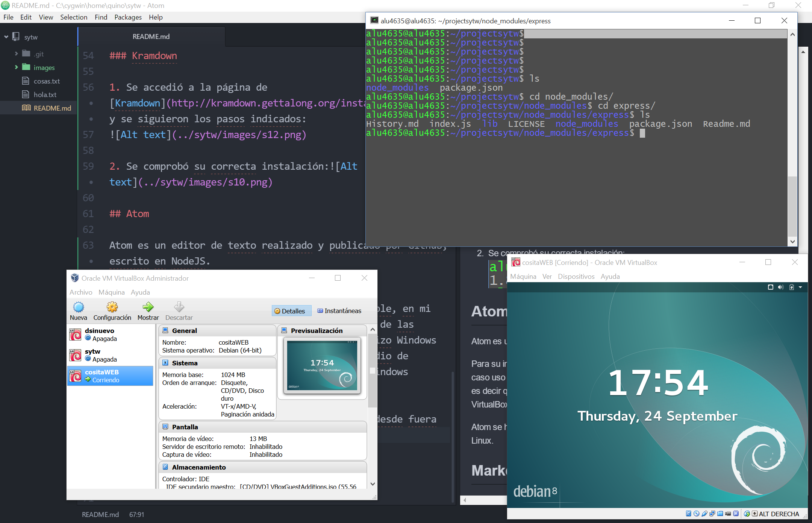The width and height of the screenshot is (812, 523).
Task: Click the green Mostrar arrow icon
Action: coord(148,307)
